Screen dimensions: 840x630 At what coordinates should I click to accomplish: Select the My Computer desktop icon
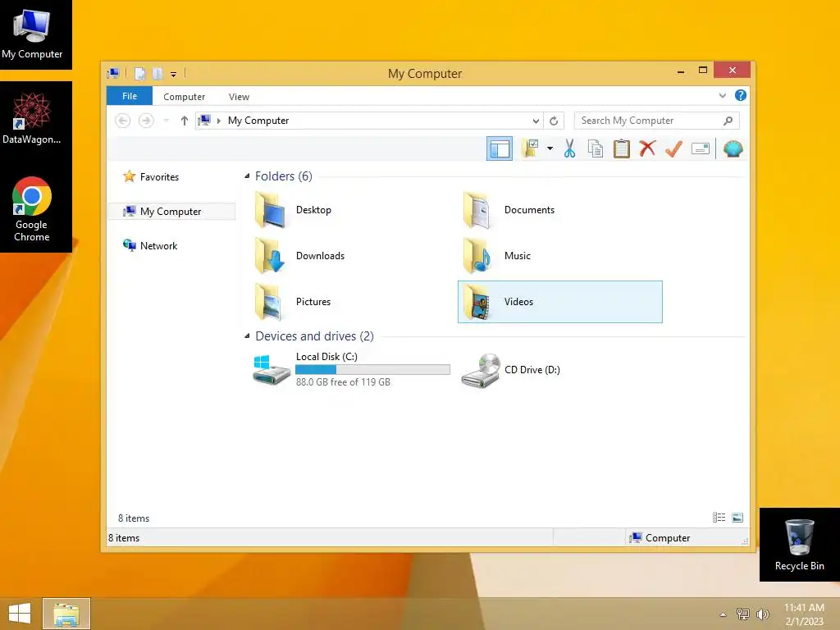point(32,34)
